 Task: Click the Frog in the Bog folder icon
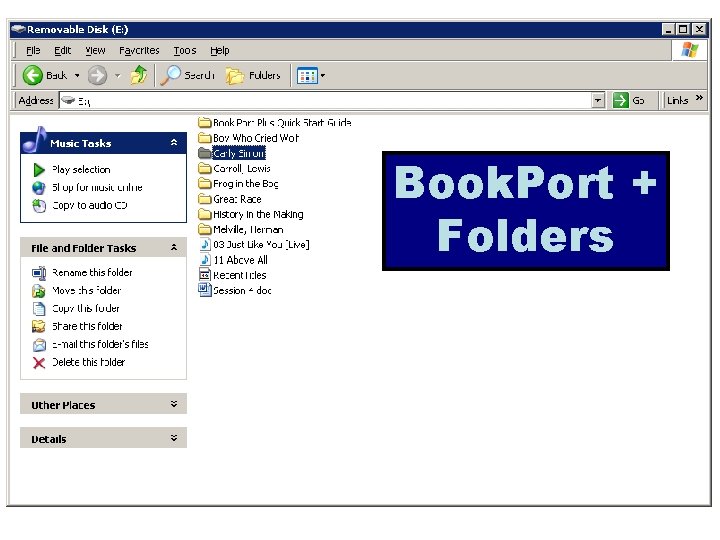click(204, 184)
